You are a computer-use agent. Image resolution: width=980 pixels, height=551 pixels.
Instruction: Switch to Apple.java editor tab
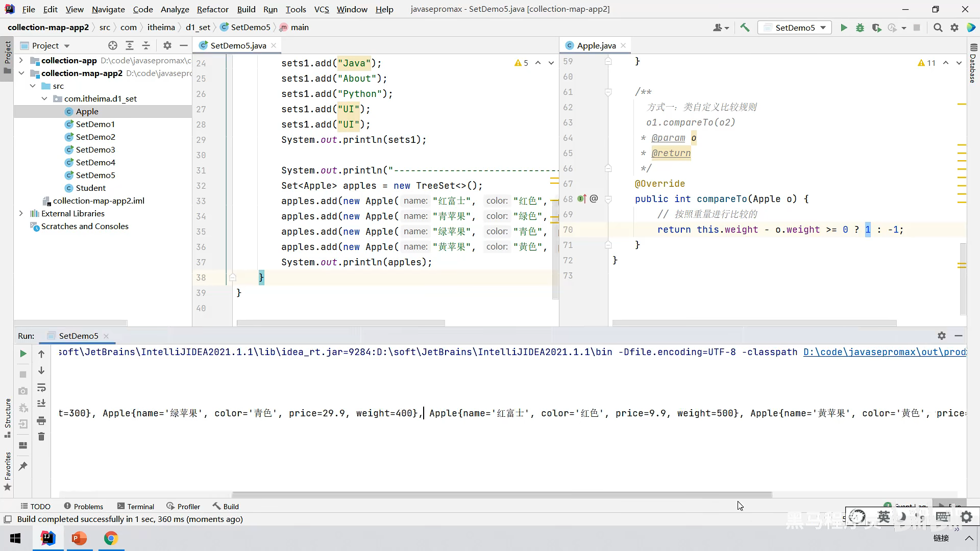point(596,45)
